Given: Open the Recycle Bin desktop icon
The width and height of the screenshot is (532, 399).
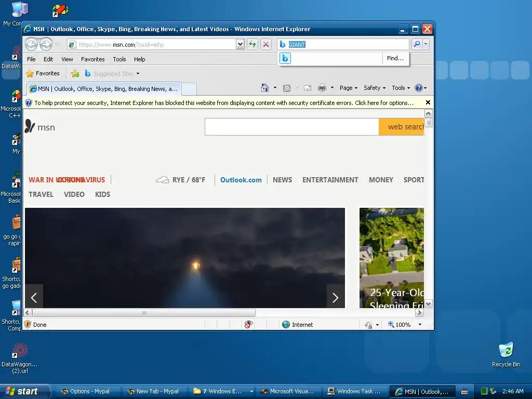Looking at the screenshot, I should tap(506, 355).
